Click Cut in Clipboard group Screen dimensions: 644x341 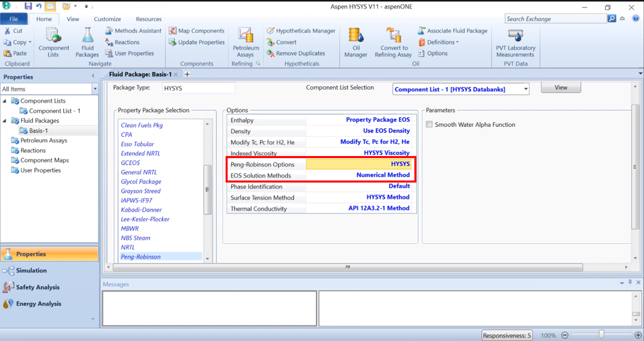(x=13, y=31)
